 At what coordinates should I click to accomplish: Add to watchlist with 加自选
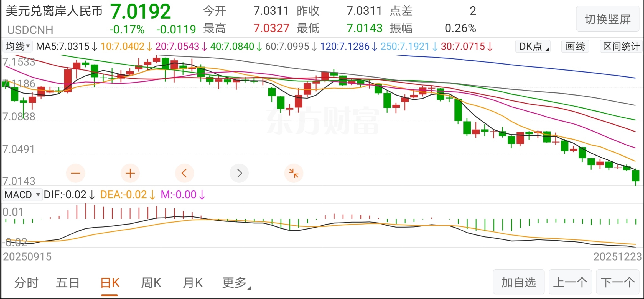pos(518,282)
